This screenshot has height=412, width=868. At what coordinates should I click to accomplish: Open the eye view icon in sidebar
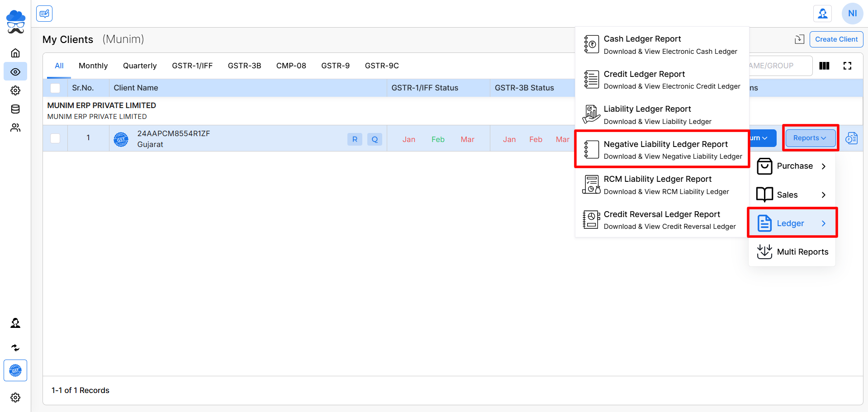(15, 72)
